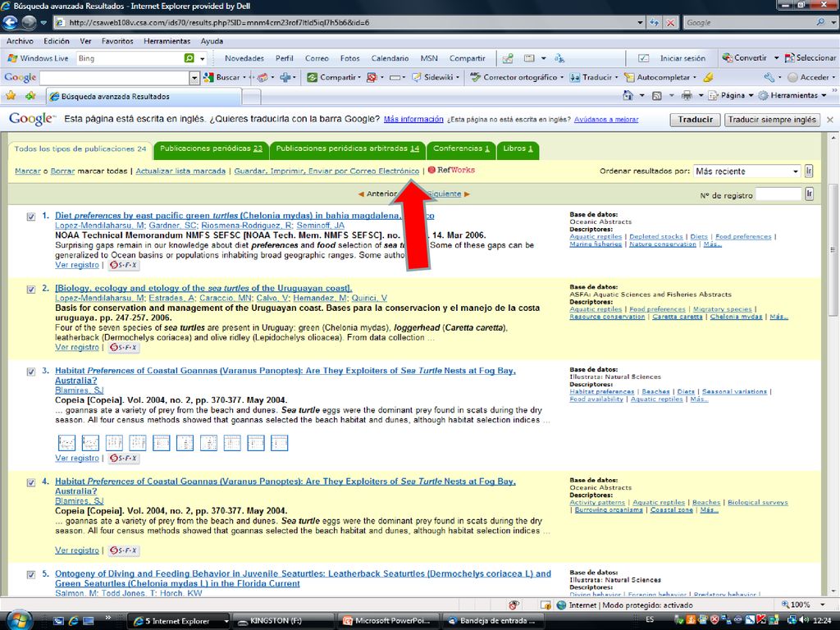Close the Google translate bar
Screen dimensions: 840x630
pos(830,120)
